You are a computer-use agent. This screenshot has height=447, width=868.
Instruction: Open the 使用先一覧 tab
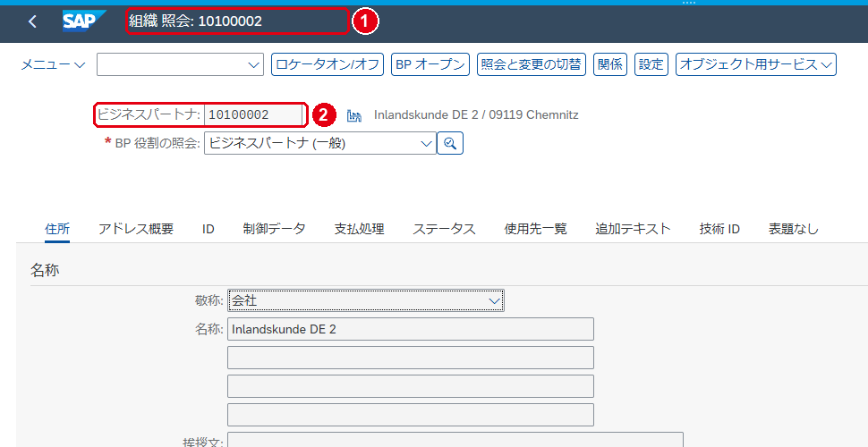coord(535,229)
